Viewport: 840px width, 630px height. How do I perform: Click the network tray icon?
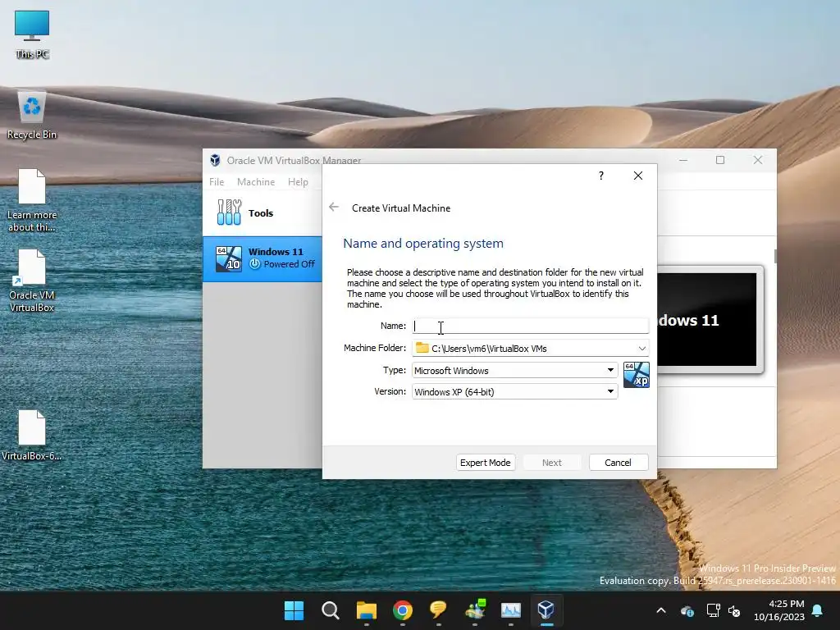(713, 610)
